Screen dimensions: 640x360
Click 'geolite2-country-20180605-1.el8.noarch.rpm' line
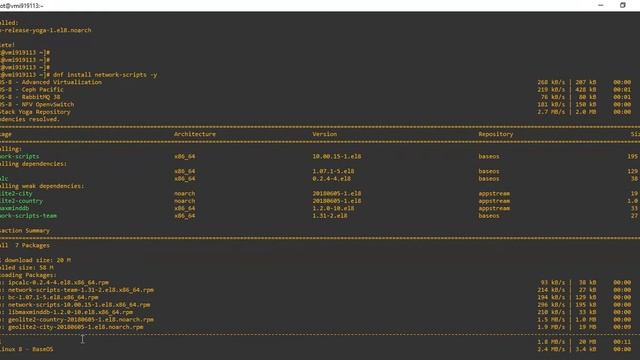coord(81,320)
